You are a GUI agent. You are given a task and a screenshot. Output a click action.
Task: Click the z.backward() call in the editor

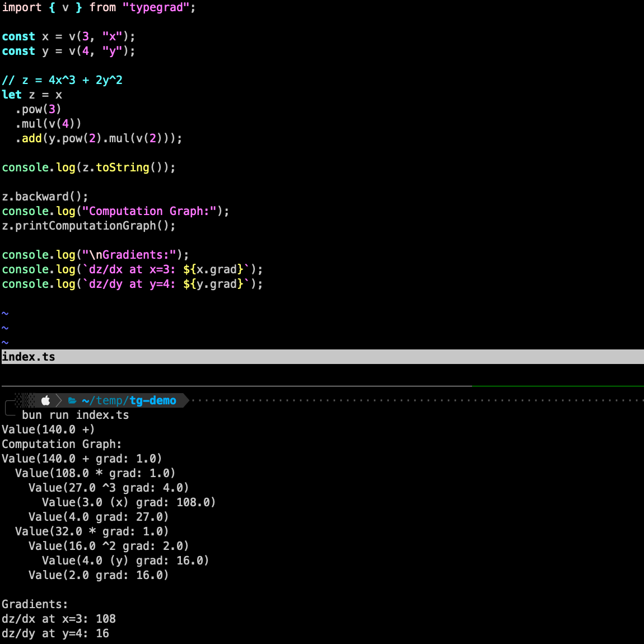point(45,197)
